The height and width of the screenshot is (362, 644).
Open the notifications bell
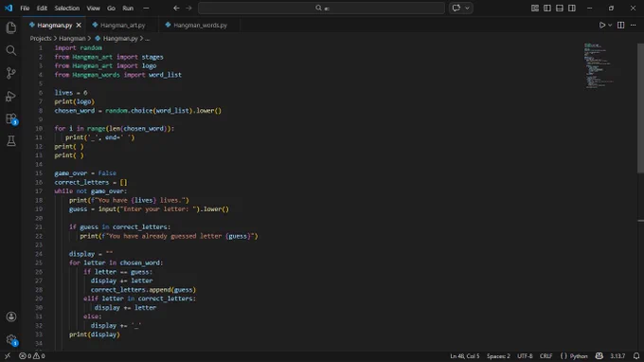[x=635, y=355]
